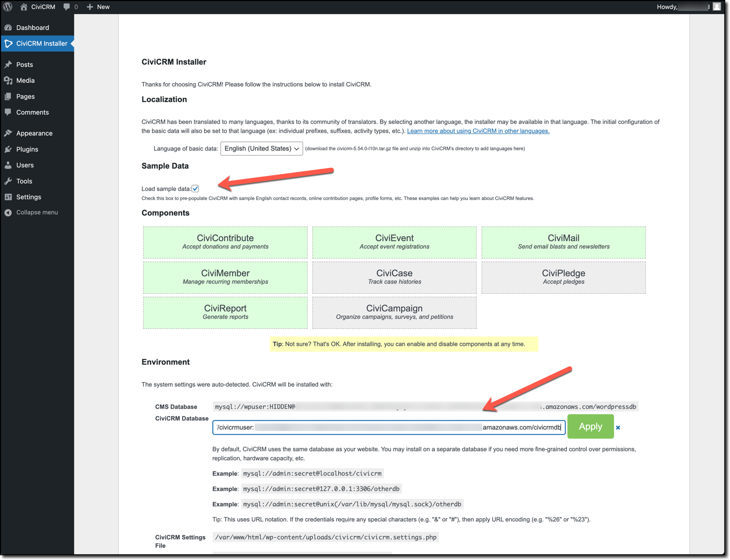Click the CMS Database connection string
730x560 pixels.
(425, 406)
